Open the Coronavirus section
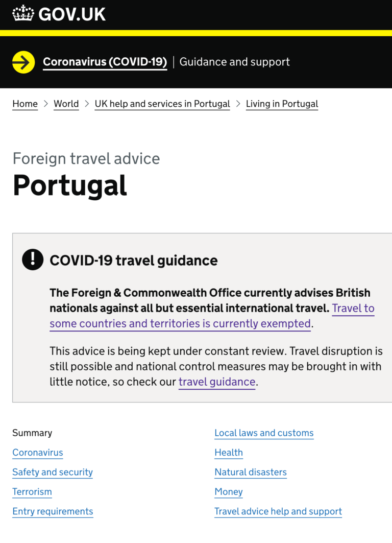Screen dimensions: 392x543 (x=37, y=453)
